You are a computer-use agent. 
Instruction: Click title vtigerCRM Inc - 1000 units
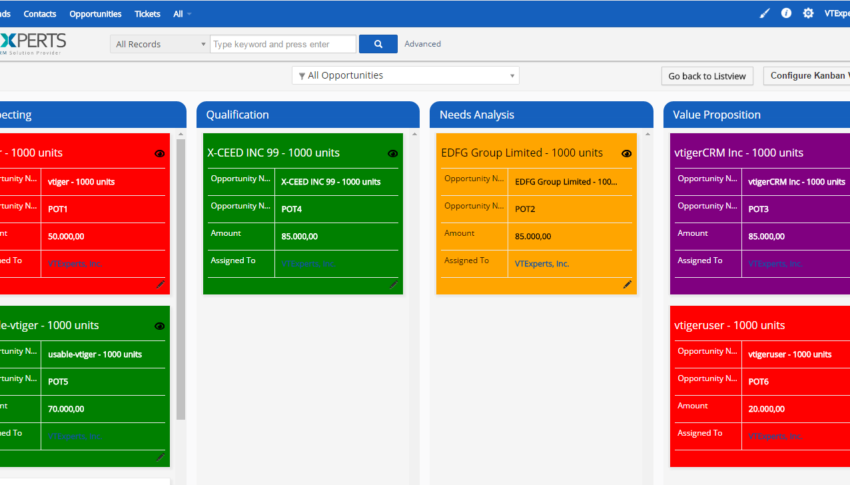738,153
